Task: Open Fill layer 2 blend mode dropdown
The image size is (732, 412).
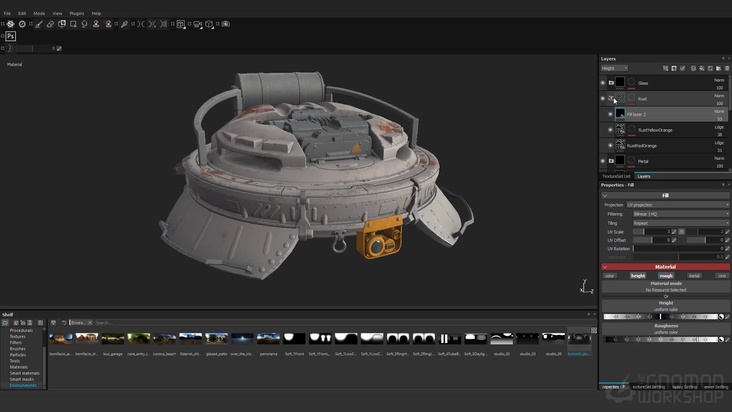Action: click(719, 112)
